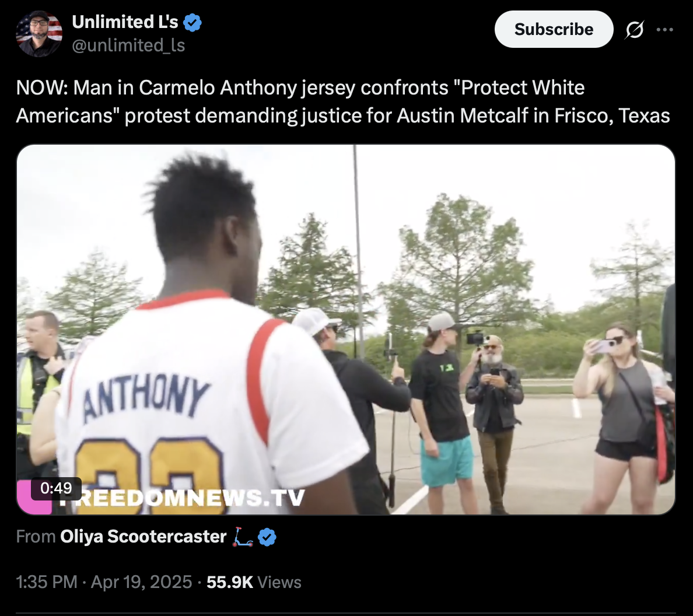
Task: Click the verified badge beside Unlimited L's
Action: pyautogui.click(x=192, y=23)
